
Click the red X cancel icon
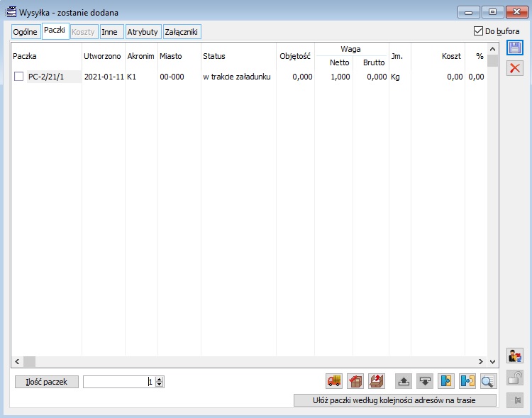pyautogui.click(x=515, y=68)
